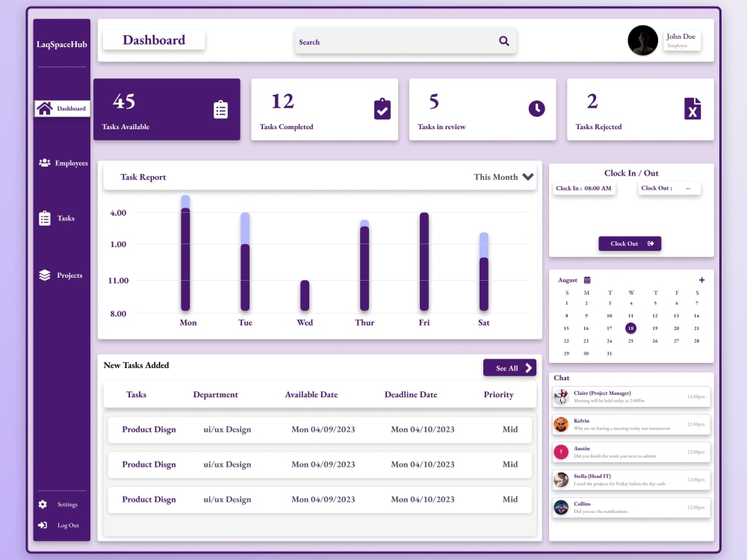Viewport: 747px width, 560px height.
Task: Select Log Out label in sidebar
Action: pyautogui.click(x=68, y=525)
